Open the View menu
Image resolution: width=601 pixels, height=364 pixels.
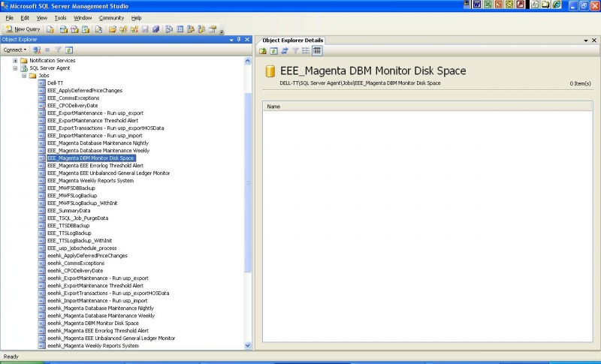(42, 18)
